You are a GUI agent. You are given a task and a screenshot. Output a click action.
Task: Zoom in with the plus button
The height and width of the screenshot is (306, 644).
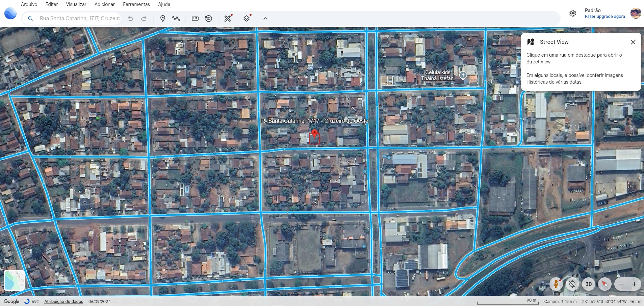point(634,284)
